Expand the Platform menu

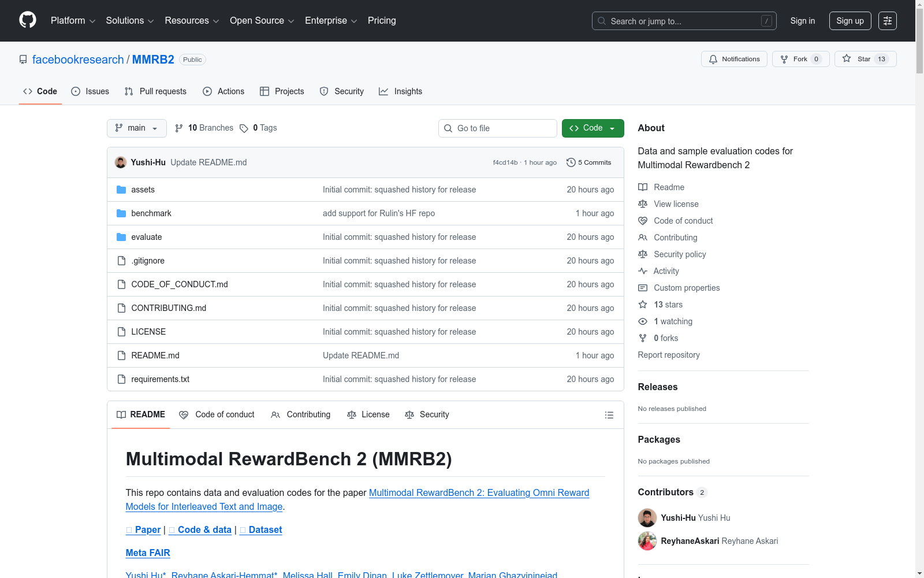tap(73, 21)
